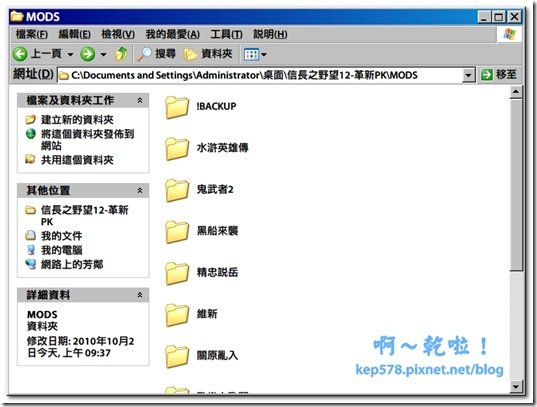Open 信長之野望12-革新PK in sidebar
The image size is (537, 407).
84,216
